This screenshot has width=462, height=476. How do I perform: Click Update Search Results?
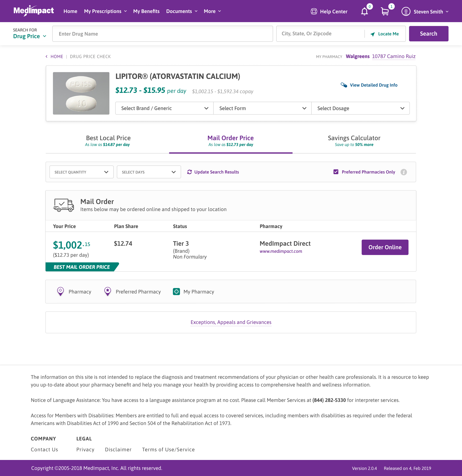(216, 172)
